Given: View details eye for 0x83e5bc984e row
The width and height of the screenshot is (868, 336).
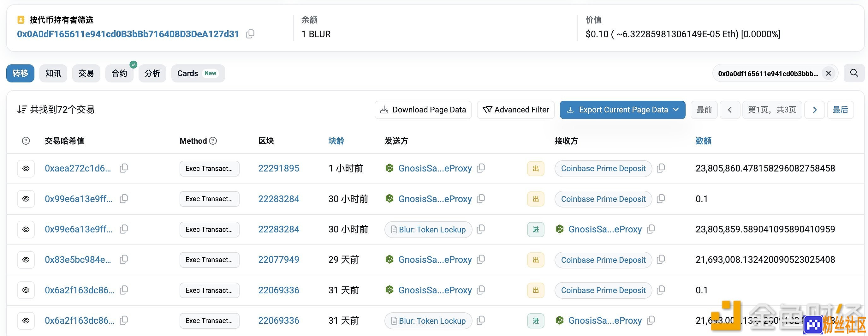Looking at the screenshot, I should (x=26, y=260).
